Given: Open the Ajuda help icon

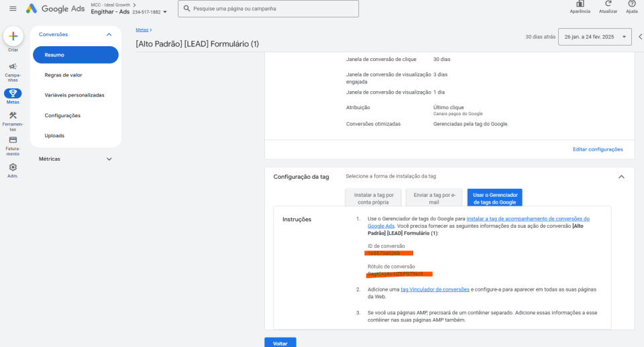Looking at the screenshot, I should (631, 4).
